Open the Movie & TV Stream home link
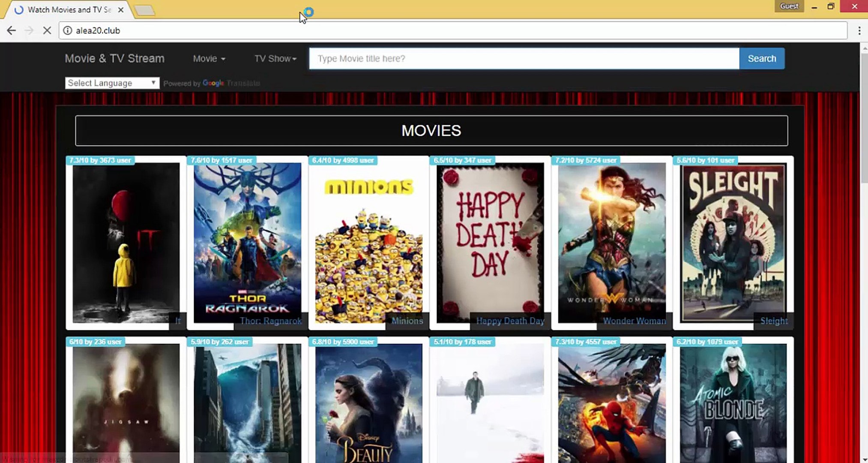The width and height of the screenshot is (868, 463). (114, 59)
